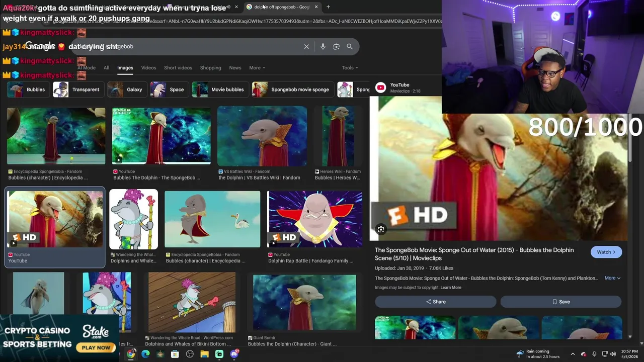
Task: Open the News tab
Action: pos(235,67)
